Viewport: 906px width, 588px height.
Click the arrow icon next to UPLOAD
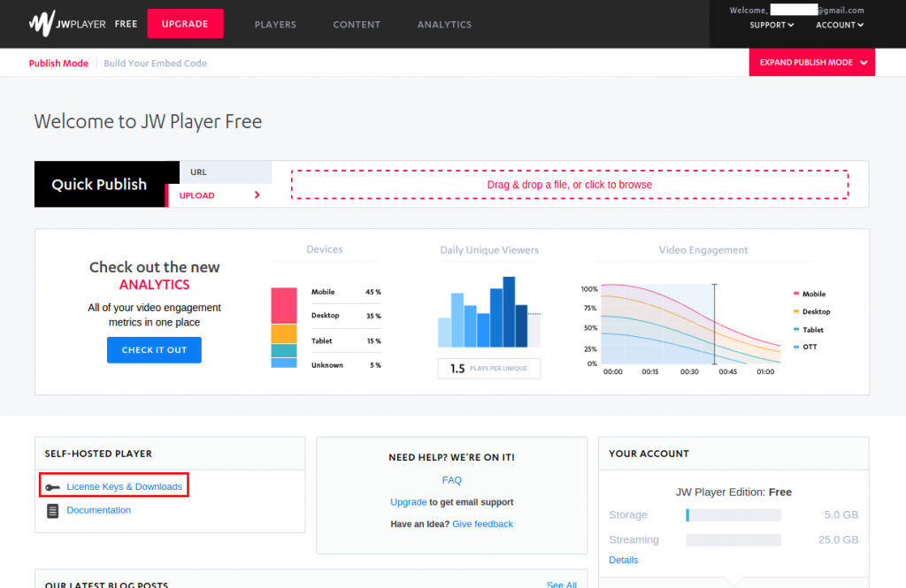tap(257, 195)
